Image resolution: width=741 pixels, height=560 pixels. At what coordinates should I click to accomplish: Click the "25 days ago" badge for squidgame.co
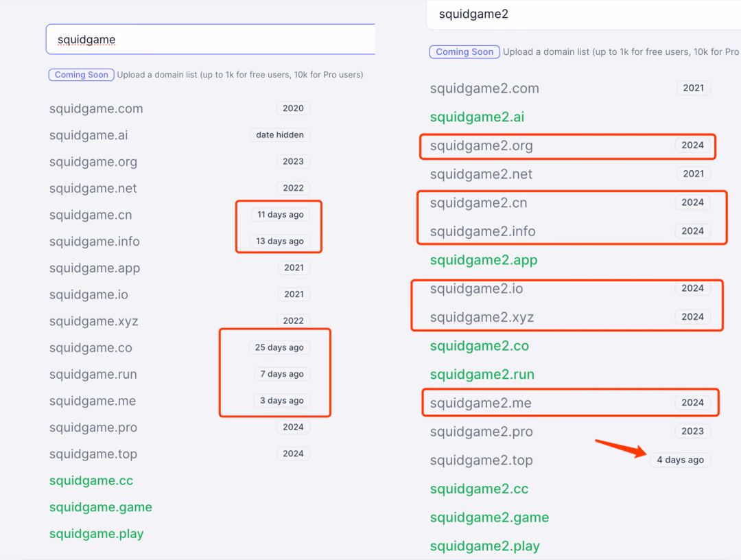pyautogui.click(x=279, y=347)
